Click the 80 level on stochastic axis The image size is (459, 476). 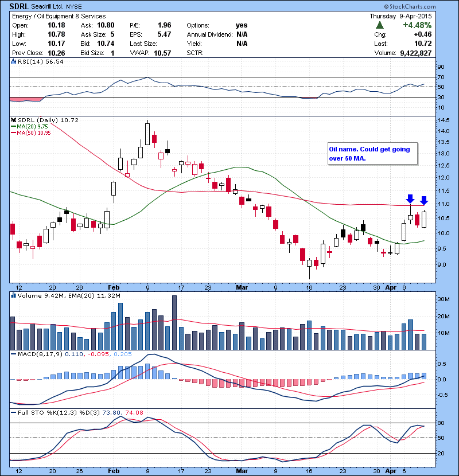441,423
